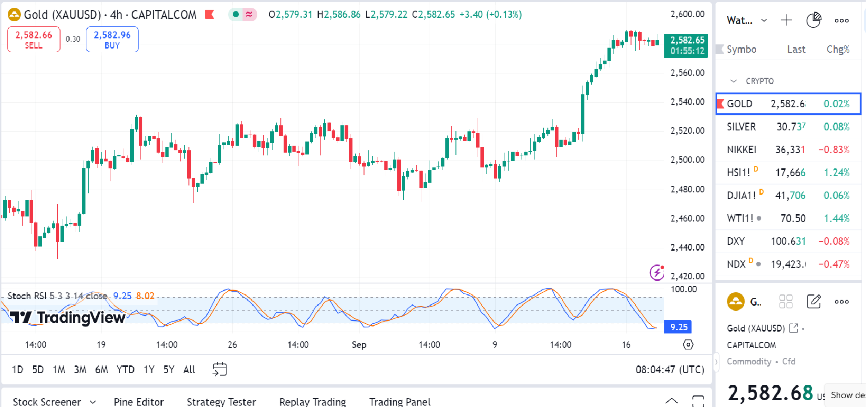Click the SELL 2,582.66 button
The height and width of the screenshot is (407, 868).
click(34, 39)
